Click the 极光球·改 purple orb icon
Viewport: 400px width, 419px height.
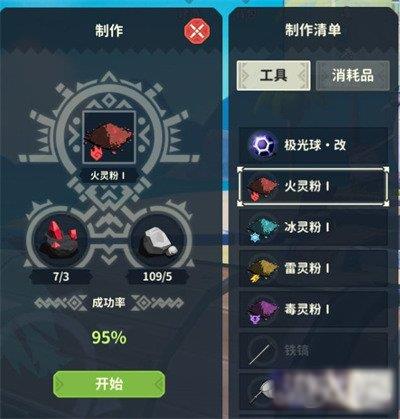[x=263, y=145]
